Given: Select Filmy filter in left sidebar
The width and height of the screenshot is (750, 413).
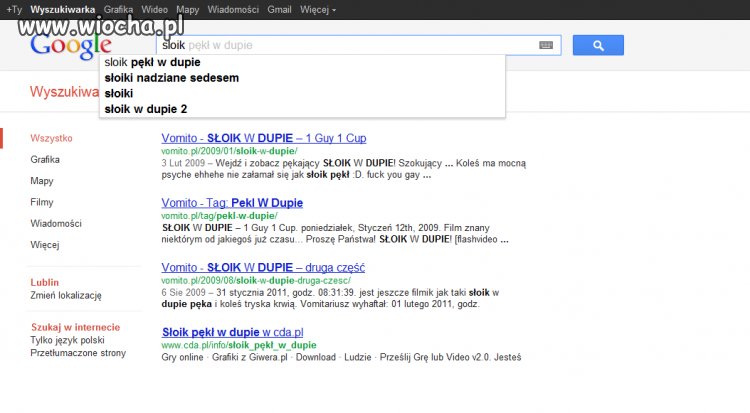Looking at the screenshot, I should (x=42, y=202).
